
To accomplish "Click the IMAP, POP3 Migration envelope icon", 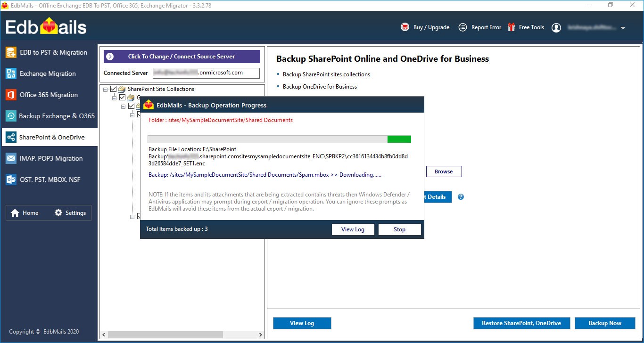I will pyautogui.click(x=11, y=158).
